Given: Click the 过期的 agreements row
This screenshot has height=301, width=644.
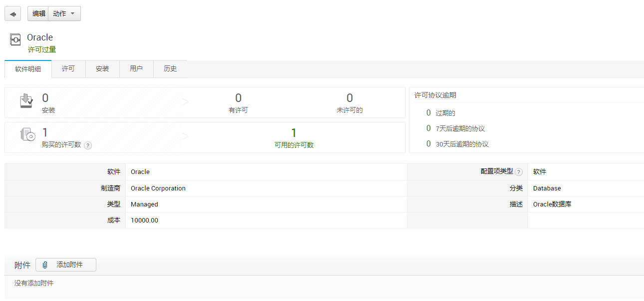Looking at the screenshot, I should click(441, 113).
